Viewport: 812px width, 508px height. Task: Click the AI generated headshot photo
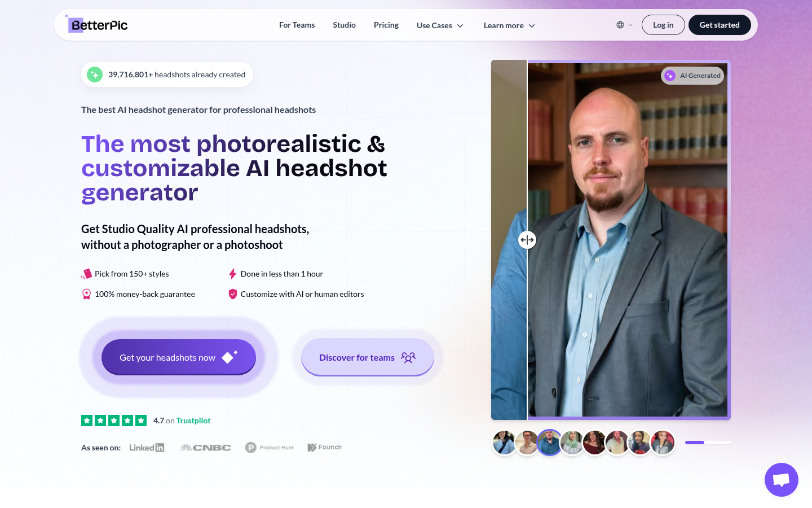(x=628, y=240)
